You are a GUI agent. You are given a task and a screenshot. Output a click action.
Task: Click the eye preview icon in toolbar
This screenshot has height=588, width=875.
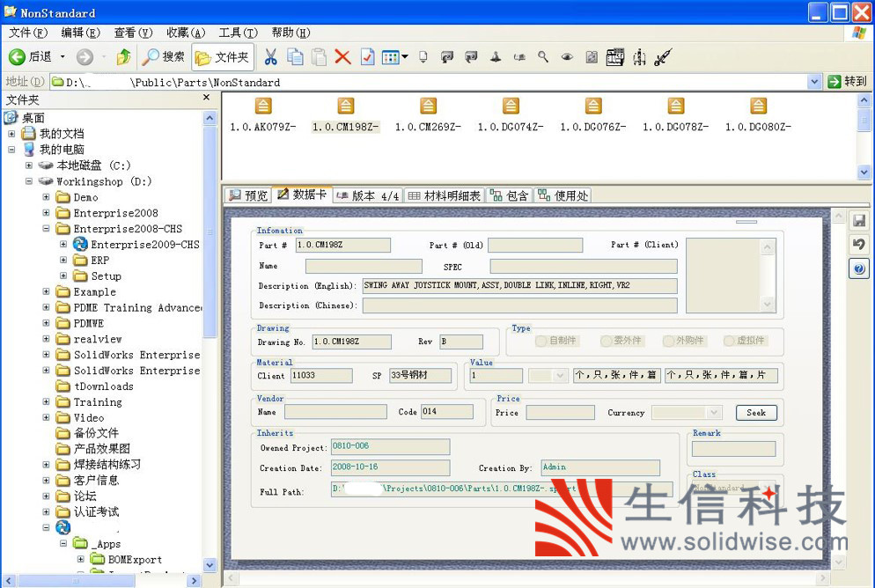(x=567, y=57)
